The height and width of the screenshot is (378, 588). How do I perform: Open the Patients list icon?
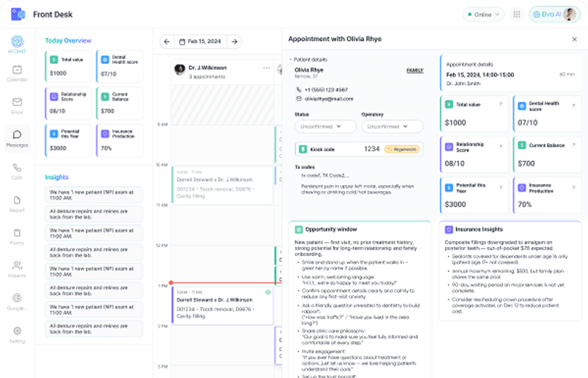point(17,269)
